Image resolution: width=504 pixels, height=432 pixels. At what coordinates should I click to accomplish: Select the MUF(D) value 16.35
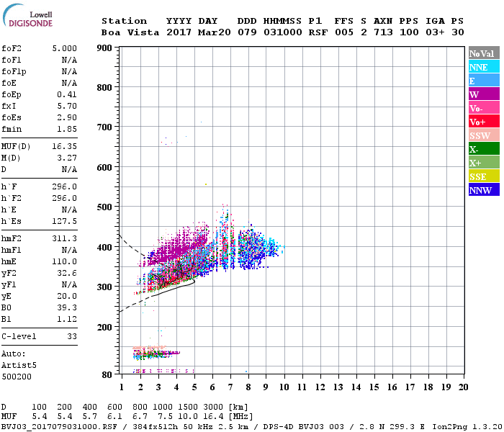coord(64,145)
